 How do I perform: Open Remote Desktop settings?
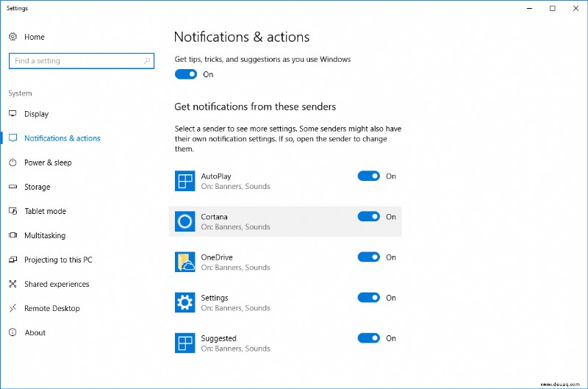(52, 308)
